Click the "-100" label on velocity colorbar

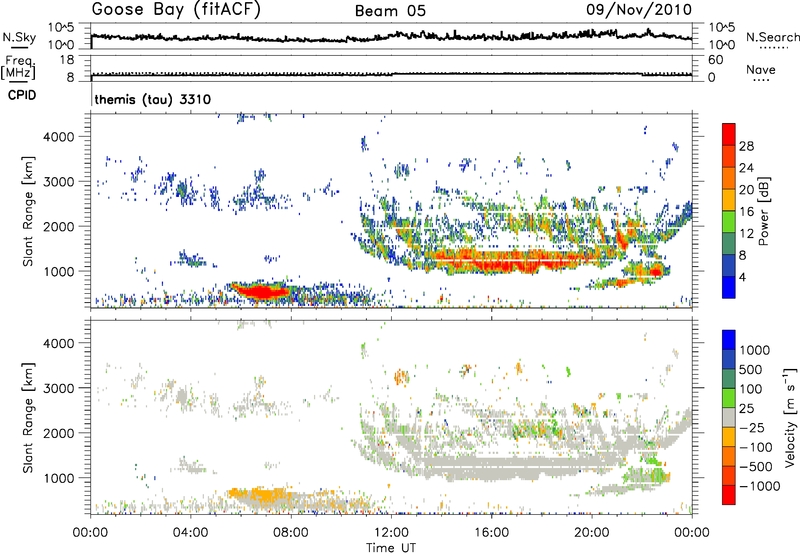(x=756, y=447)
